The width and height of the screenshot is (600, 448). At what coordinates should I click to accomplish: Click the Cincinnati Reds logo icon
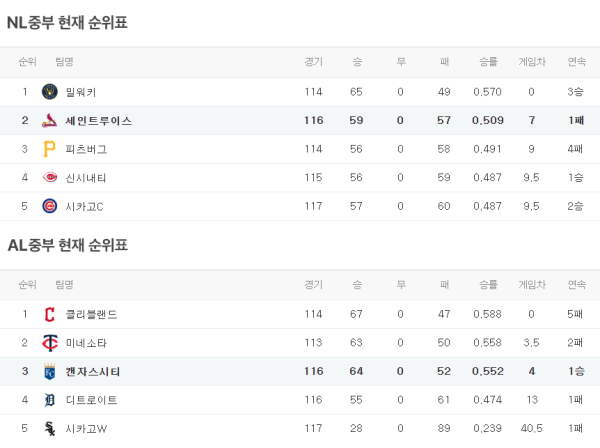pos(50,178)
